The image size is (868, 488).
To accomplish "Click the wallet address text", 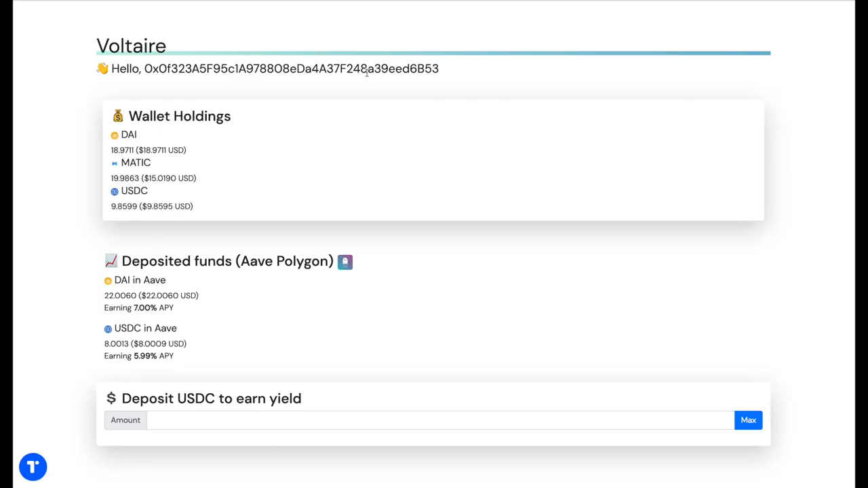I will (292, 68).
